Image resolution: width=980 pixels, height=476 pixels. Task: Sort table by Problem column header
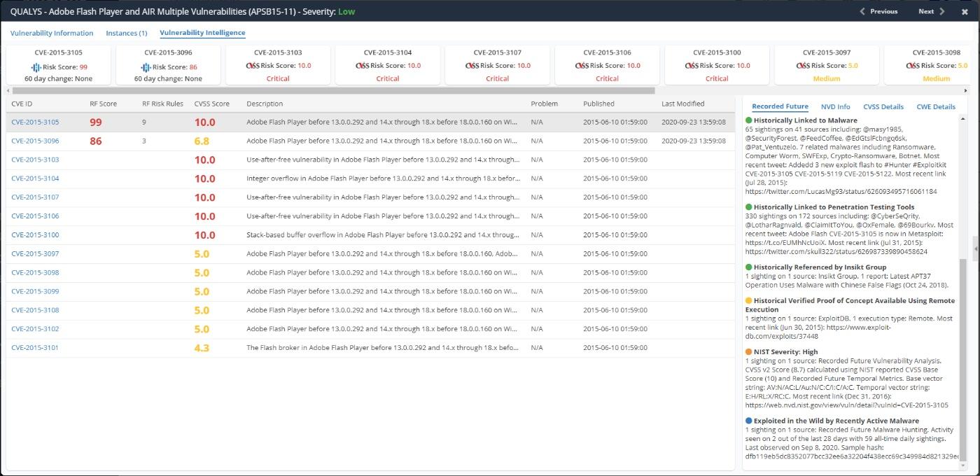pos(544,104)
